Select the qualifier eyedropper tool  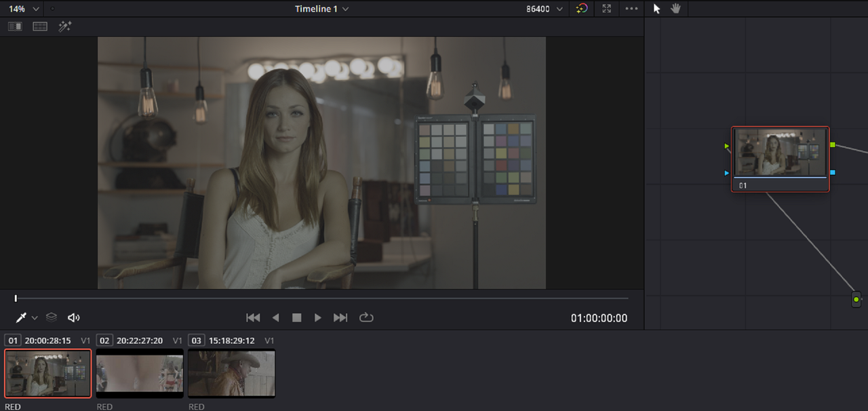21,317
